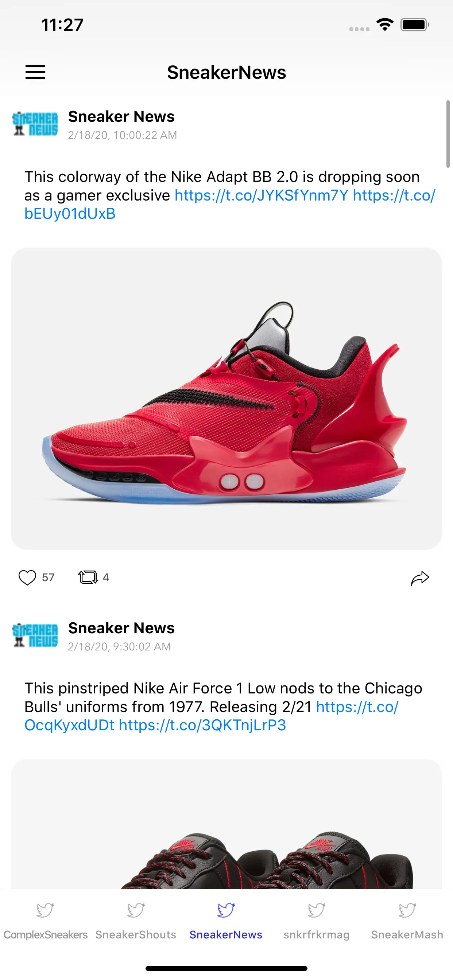Like the Nike Adapt BB tweet
453x980 pixels.
[27, 577]
